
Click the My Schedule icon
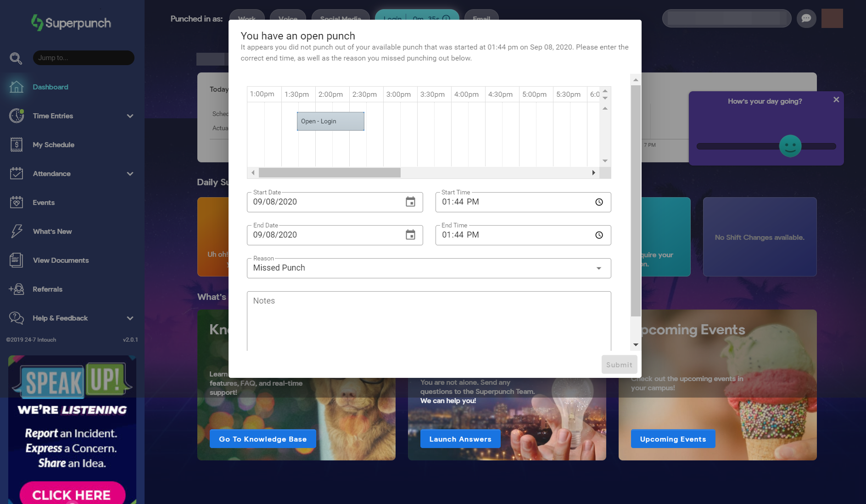17,145
